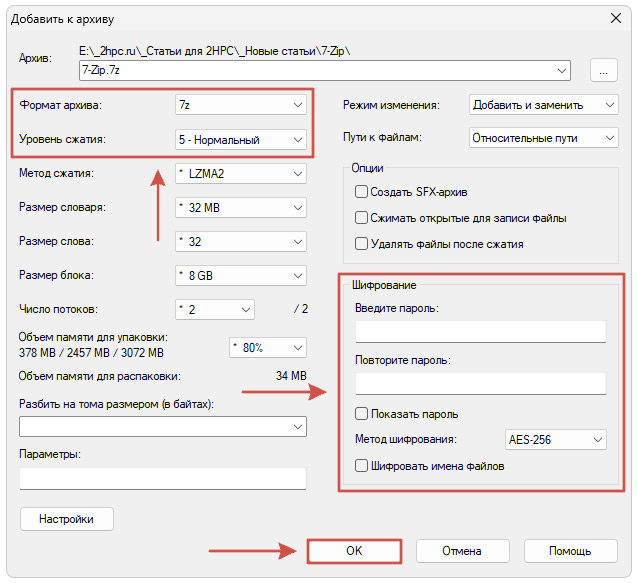Open compression level dropdown 5 - Нормальный
This screenshot has height=583, width=637.
click(x=240, y=139)
